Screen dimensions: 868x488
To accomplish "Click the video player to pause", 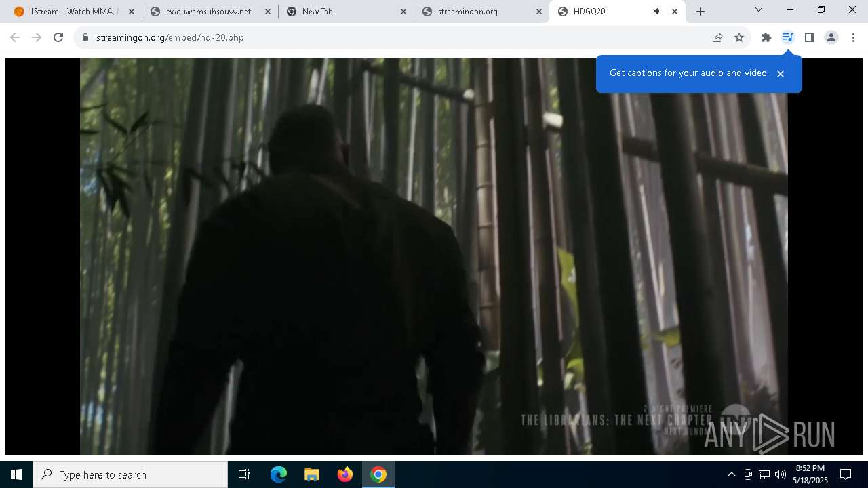I will [434, 256].
